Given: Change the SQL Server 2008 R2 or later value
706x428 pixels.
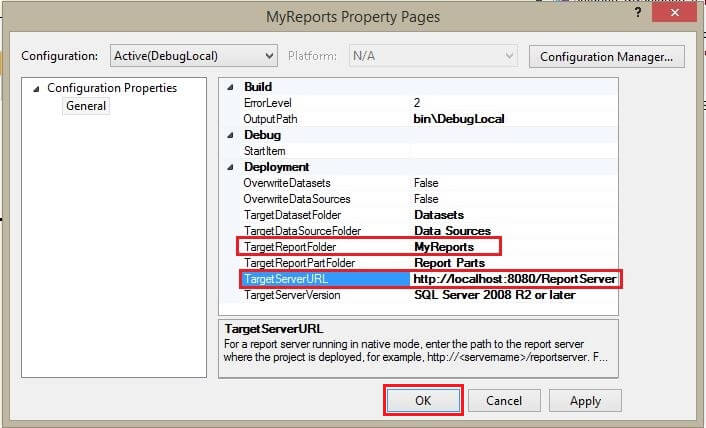Looking at the screenshot, I should tap(495, 295).
